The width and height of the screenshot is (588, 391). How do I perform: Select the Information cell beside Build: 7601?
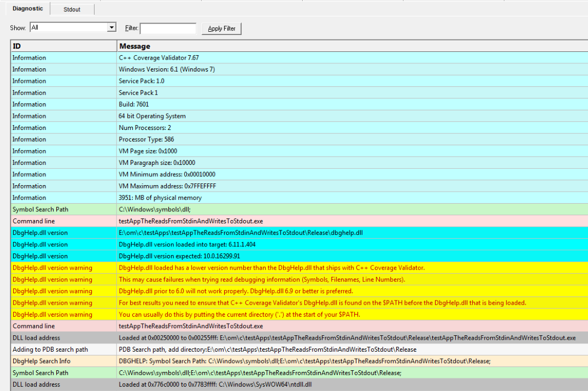click(x=64, y=104)
